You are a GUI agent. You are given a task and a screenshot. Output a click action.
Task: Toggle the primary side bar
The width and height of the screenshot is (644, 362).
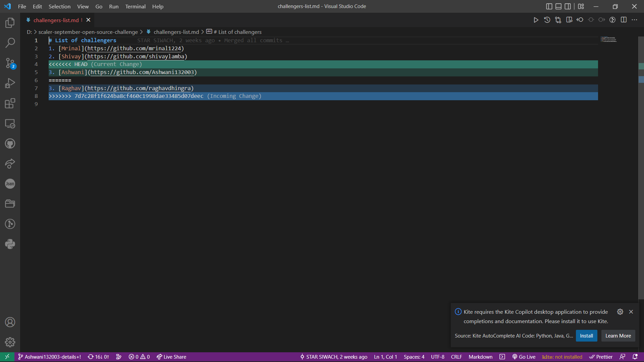tap(549, 6)
